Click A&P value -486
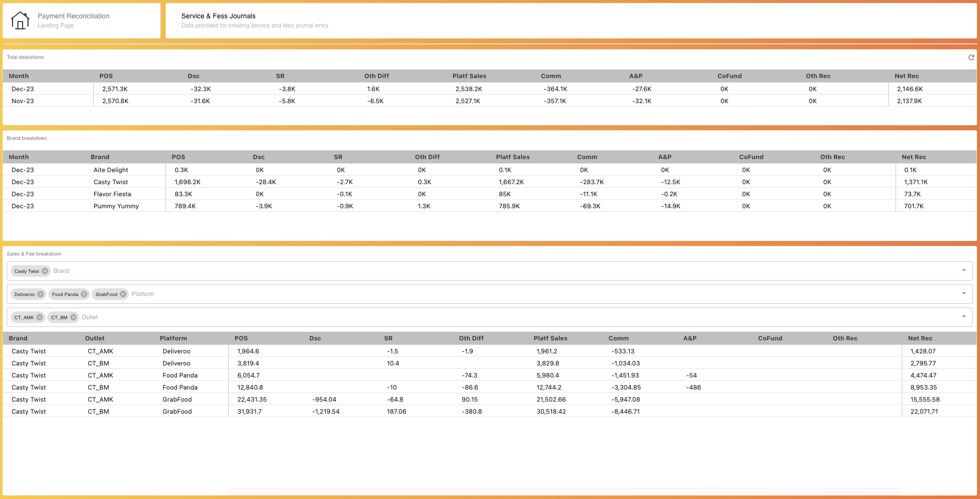Screen dimensions: 980x499 point(693,387)
